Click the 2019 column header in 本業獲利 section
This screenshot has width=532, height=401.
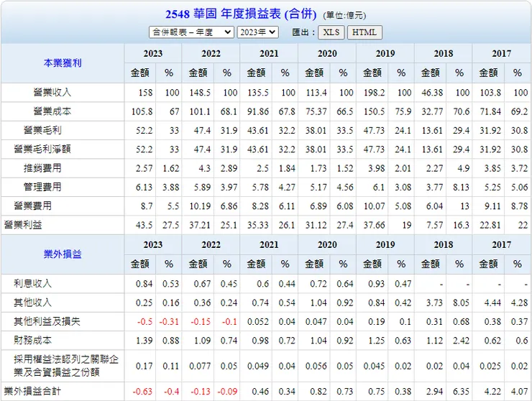[x=385, y=53]
